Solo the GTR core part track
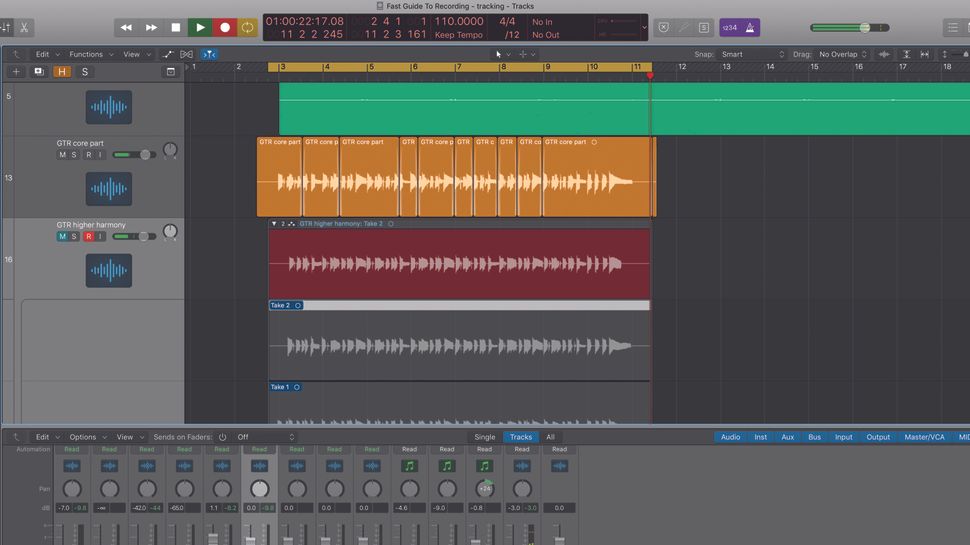Image resolution: width=970 pixels, height=545 pixels. (x=74, y=155)
